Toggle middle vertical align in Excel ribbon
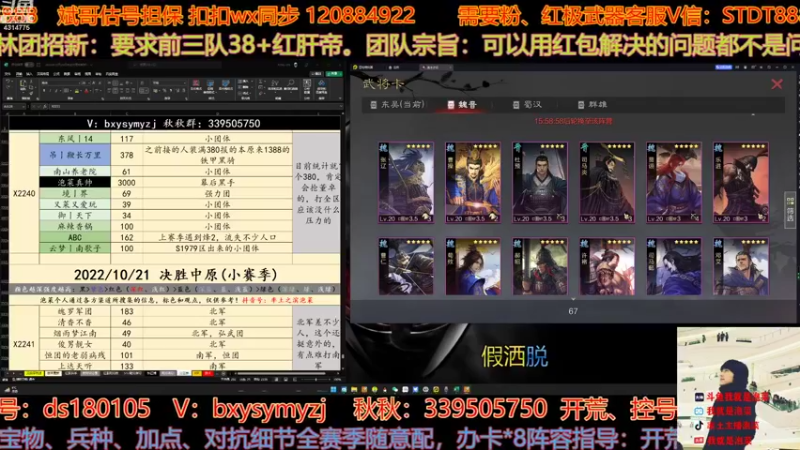The height and width of the screenshot is (450, 800). [115, 83]
